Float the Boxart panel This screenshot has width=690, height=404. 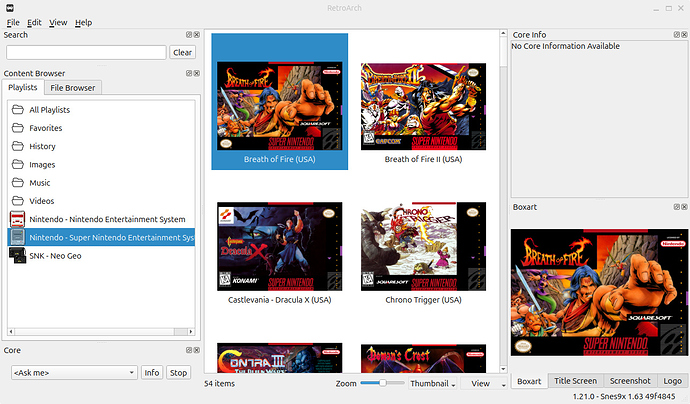(x=677, y=207)
